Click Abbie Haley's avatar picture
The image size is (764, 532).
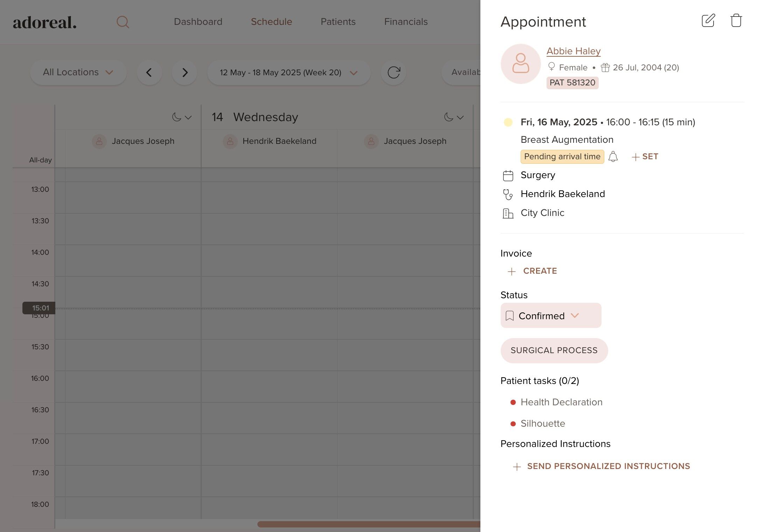(x=521, y=64)
